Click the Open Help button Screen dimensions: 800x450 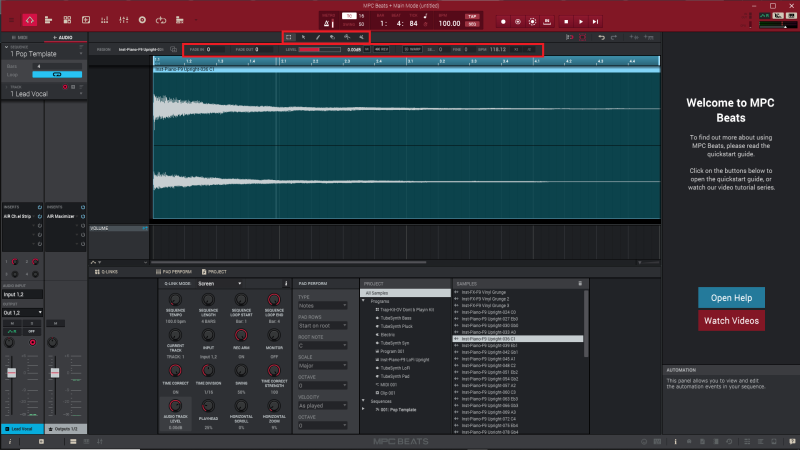pyautogui.click(x=731, y=297)
